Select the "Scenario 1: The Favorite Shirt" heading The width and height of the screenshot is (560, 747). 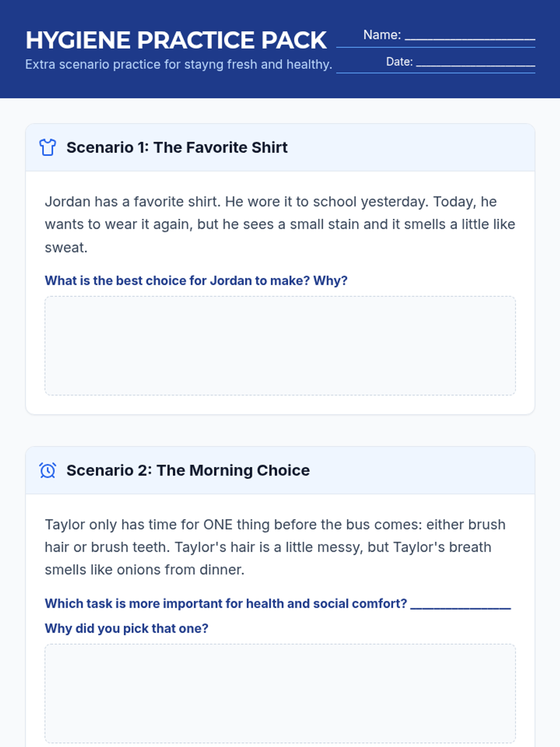(x=177, y=148)
